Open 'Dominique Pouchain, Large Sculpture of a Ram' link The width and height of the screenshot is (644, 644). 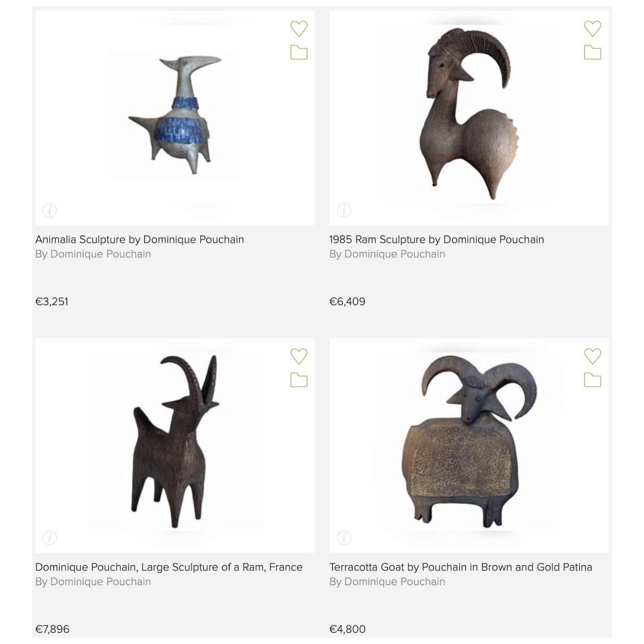(x=169, y=567)
